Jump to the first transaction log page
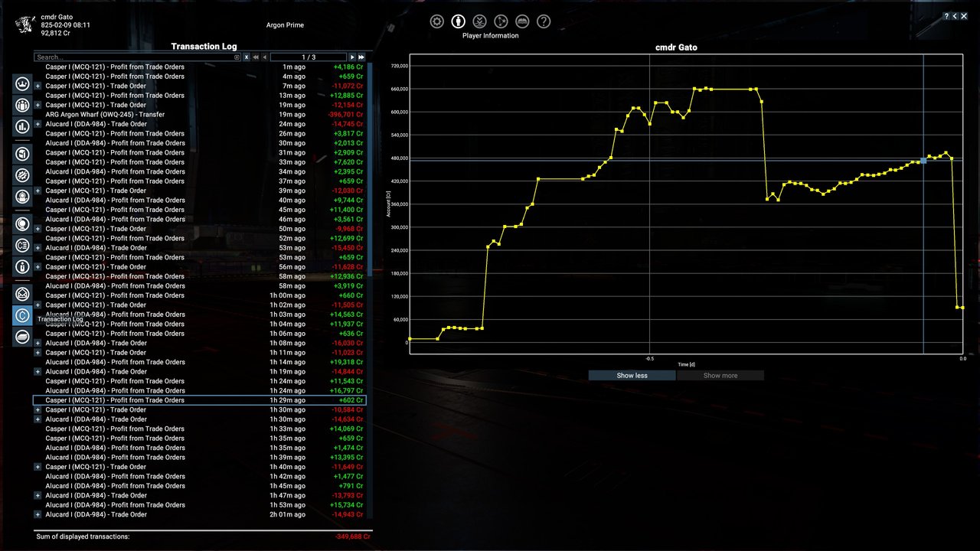Screen dimensions: 980x551 click(x=256, y=57)
